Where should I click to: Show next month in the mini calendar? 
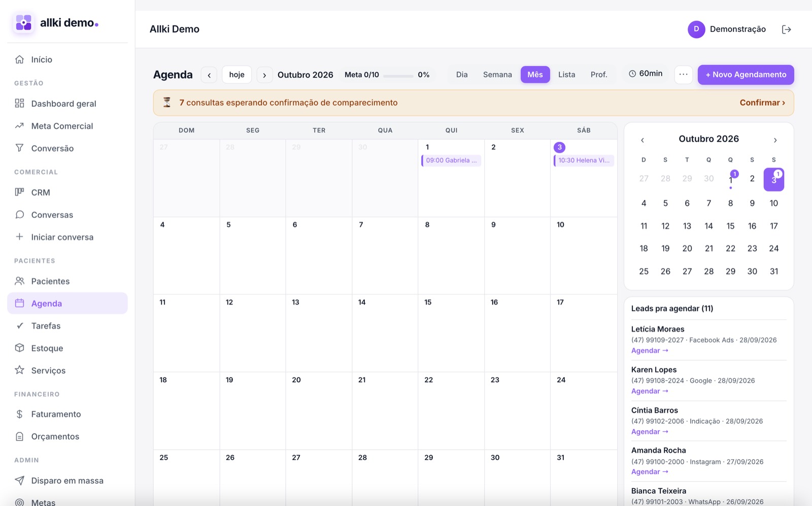[775, 140]
